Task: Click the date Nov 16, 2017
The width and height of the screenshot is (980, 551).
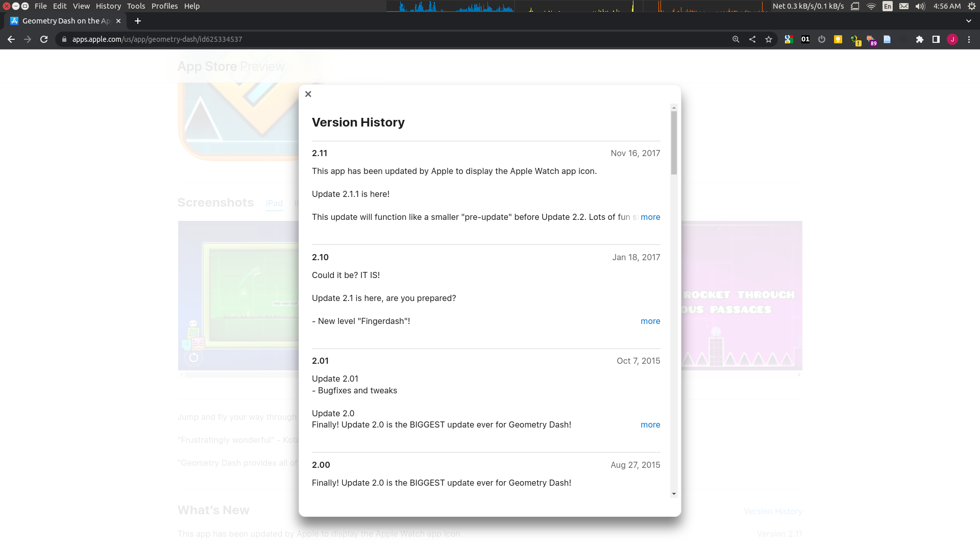Action: coord(635,153)
